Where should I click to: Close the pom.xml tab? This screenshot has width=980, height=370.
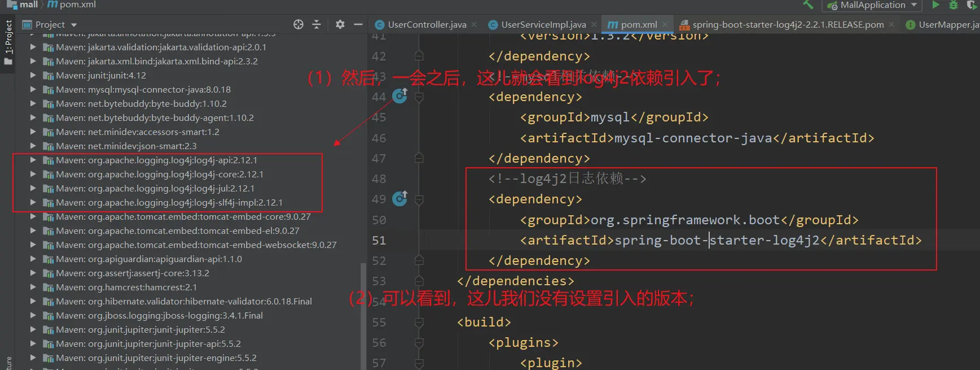pyautogui.click(x=665, y=24)
